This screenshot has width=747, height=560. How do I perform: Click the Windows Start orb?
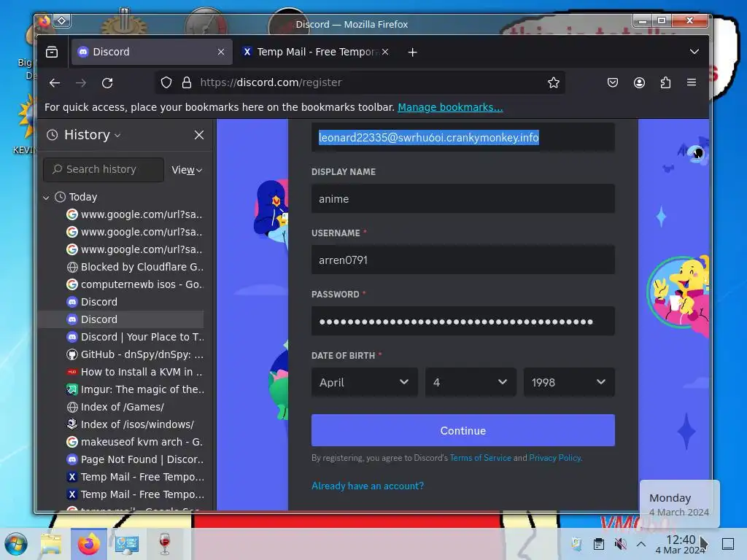[x=16, y=544]
